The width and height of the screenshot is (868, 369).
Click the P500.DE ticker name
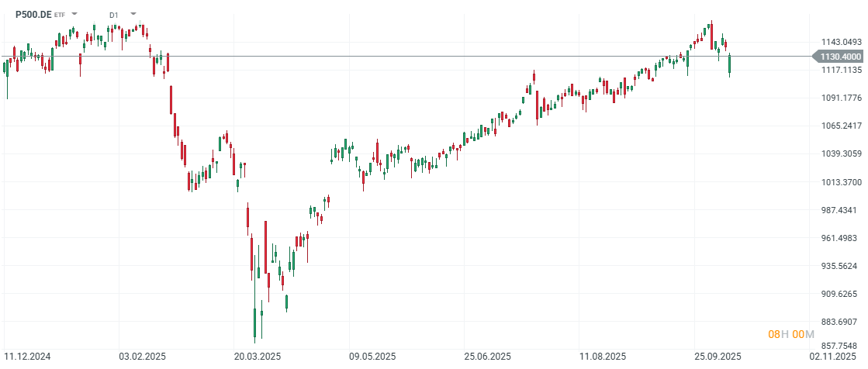(33, 14)
